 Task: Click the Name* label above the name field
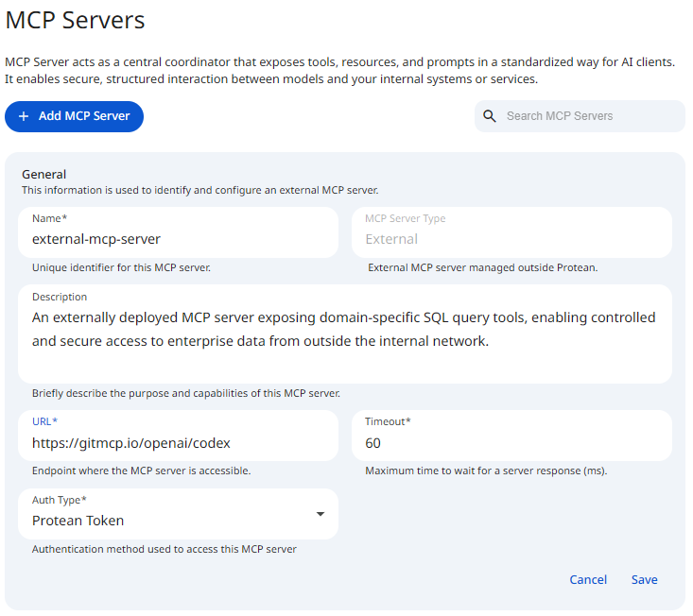pos(49,218)
